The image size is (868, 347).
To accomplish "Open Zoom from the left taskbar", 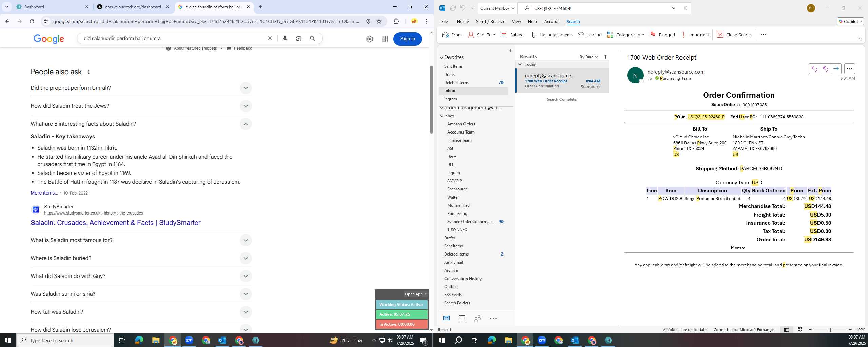I will [189, 340].
